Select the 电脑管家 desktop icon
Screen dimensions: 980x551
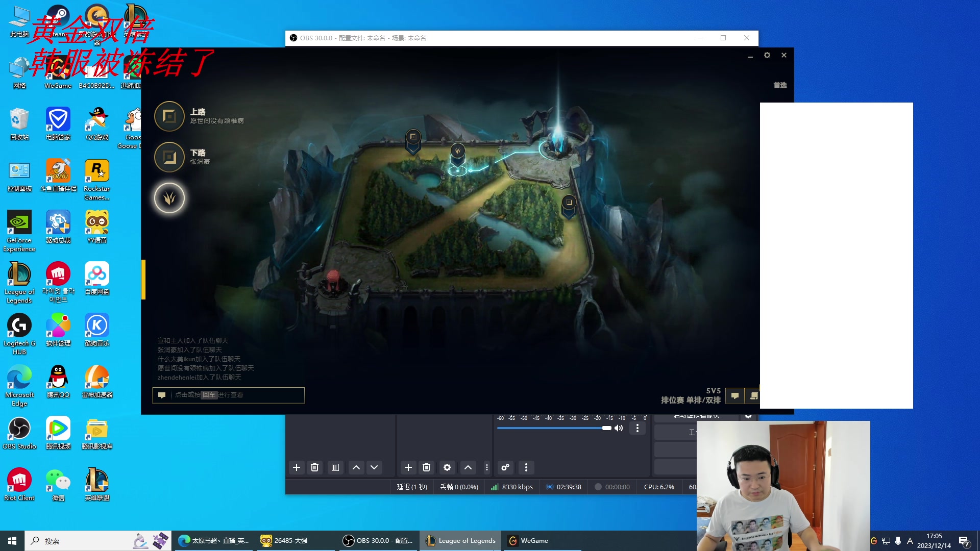click(x=58, y=124)
